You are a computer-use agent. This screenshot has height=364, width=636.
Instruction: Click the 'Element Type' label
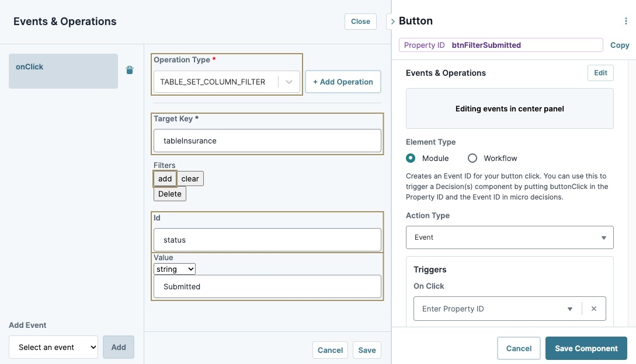[x=431, y=142]
